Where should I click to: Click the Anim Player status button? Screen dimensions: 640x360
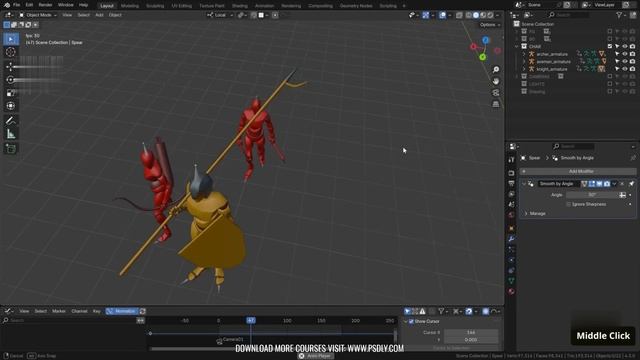tap(316, 356)
